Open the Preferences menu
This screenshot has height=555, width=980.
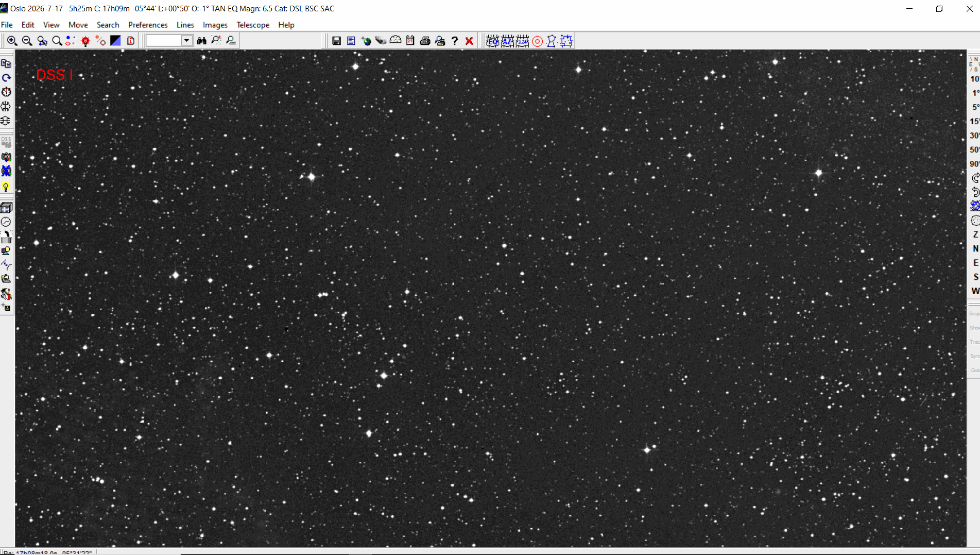pos(148,25)
